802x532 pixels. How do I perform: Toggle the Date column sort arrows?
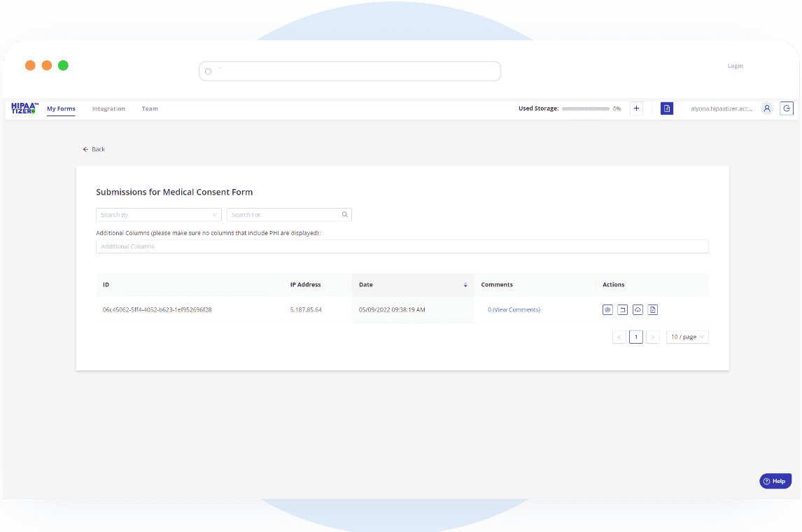(465, 284)
